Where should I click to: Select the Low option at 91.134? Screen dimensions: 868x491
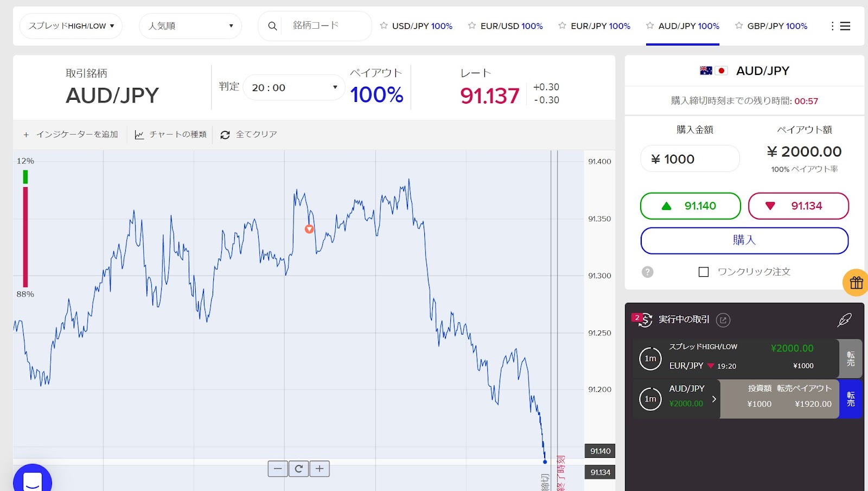click(x=798, y=206)
